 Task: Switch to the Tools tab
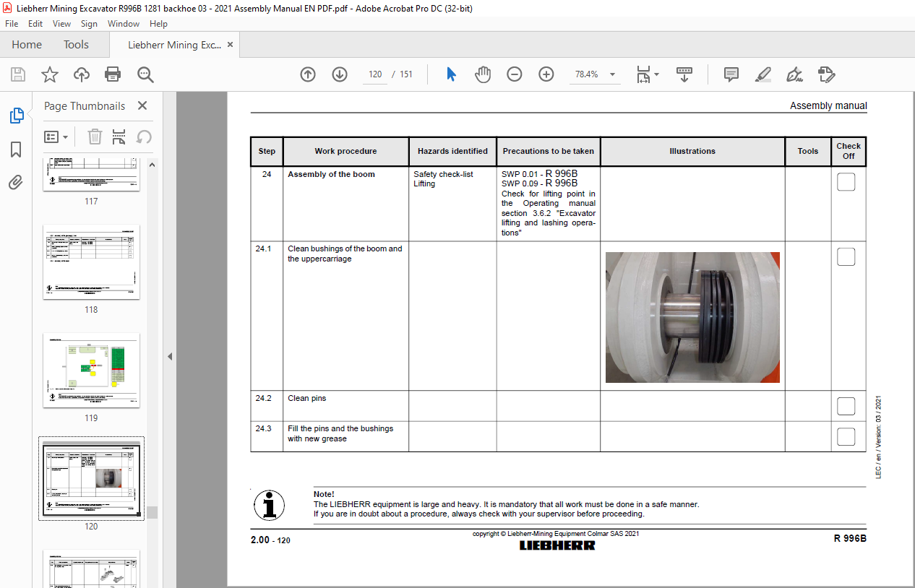click(x=76, y=44)
